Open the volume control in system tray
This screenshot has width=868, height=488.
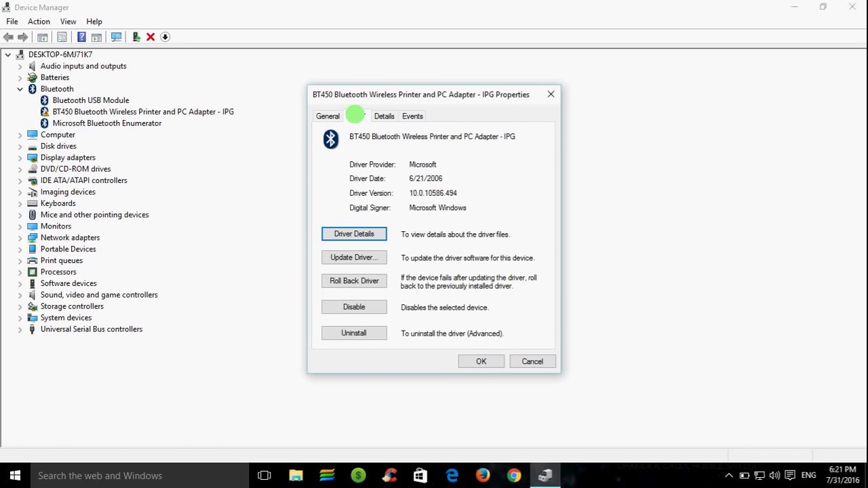(x=774, y=475)
